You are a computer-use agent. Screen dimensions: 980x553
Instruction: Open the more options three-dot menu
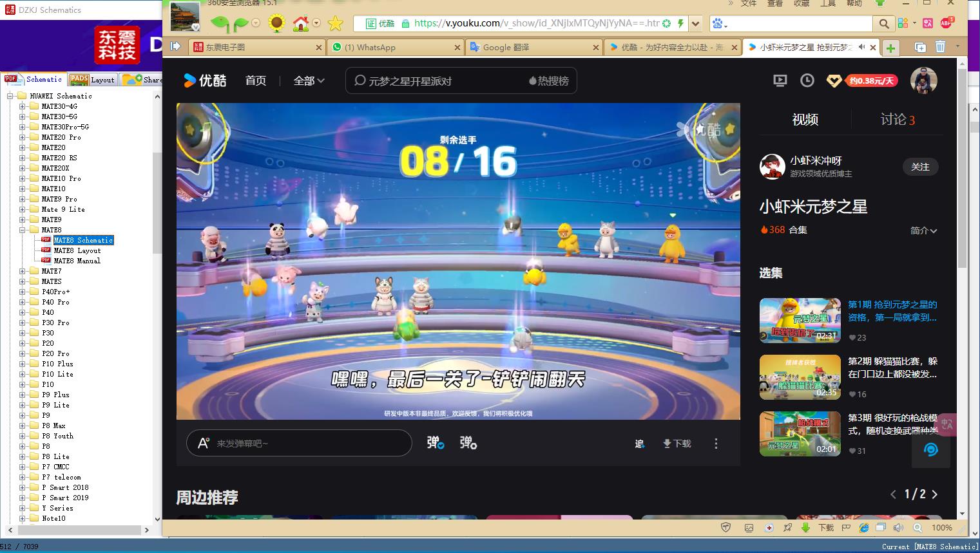pyautogui.click(x=716, y=444)
